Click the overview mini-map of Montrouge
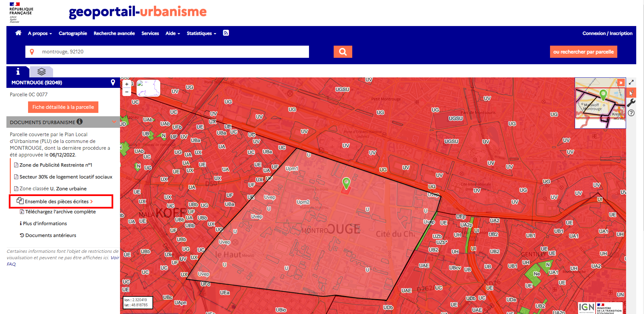The height and width of the screenshot is (314, 644). [600, 103]
